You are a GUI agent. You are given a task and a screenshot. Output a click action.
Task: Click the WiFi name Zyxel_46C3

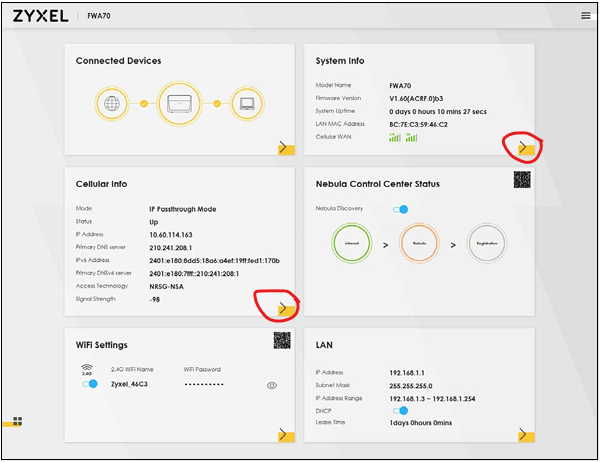tap(129, 384)
